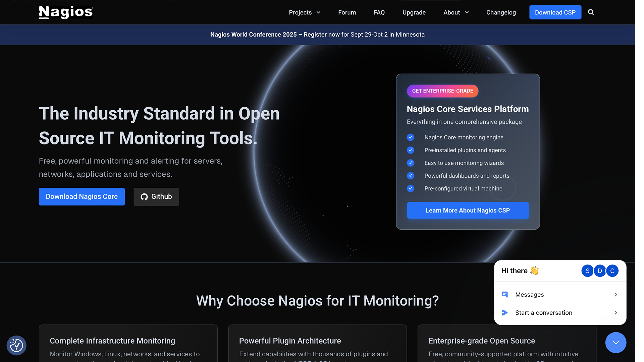644x362 pixels.
Task: Click Powerful Plugin Architecture card title
Action: [290, 341]
